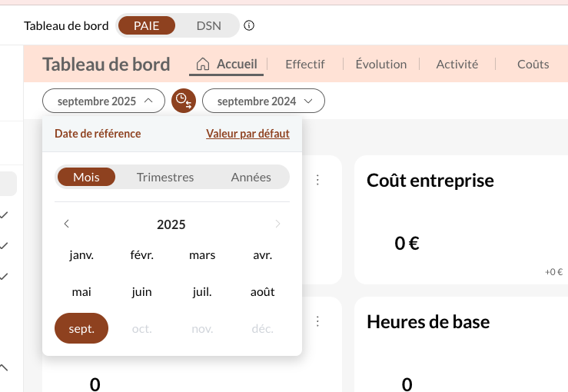Open Coût entreprise card options menu
The width and height of the screenshot is (568, 392).
pyautogui.click(x=317, y=179)
